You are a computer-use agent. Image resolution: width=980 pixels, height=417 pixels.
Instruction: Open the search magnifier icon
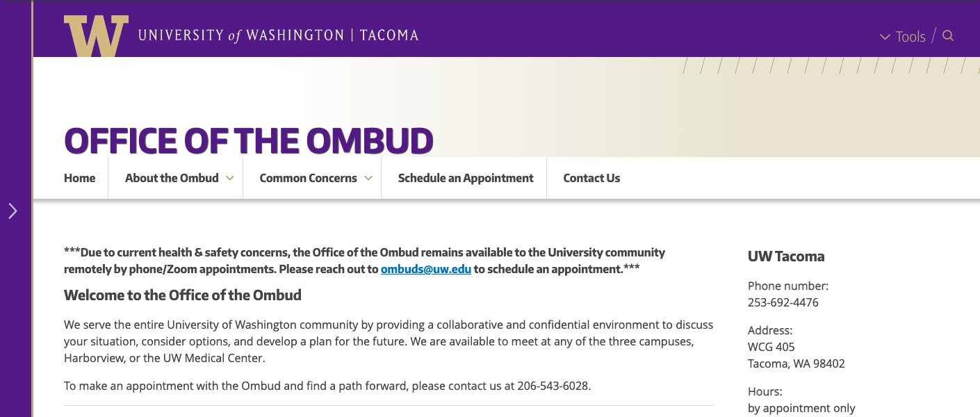[x=948, y=35]
